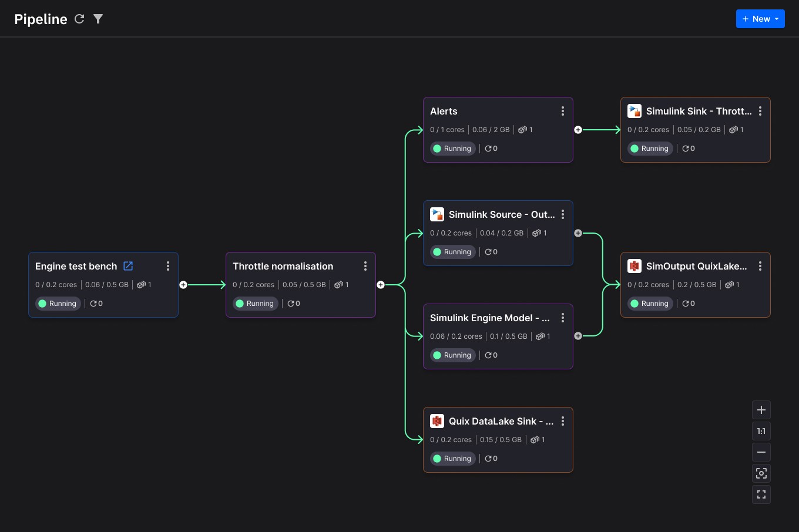Screen dimensions: 799x532
Task: Open Engine test bench options menu
Action: (x=168, y=266)
